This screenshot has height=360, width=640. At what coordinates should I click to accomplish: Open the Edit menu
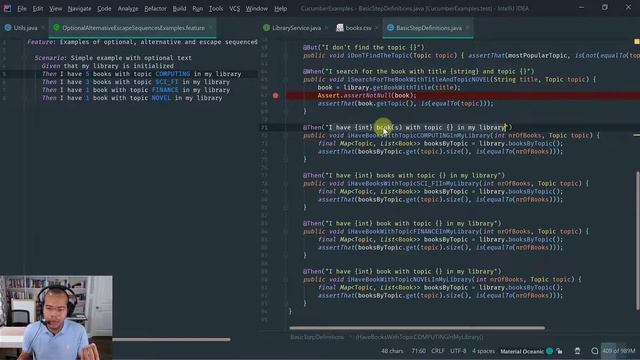pyautogui.click(x=38, y=8)
